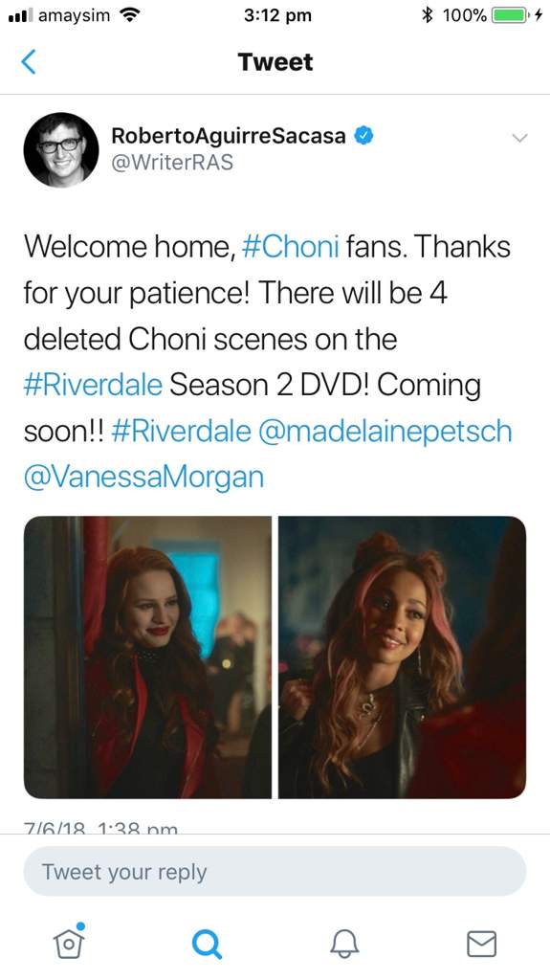Expand the tweet options chevron
The image size is (550, 980).
pos(519,138)
